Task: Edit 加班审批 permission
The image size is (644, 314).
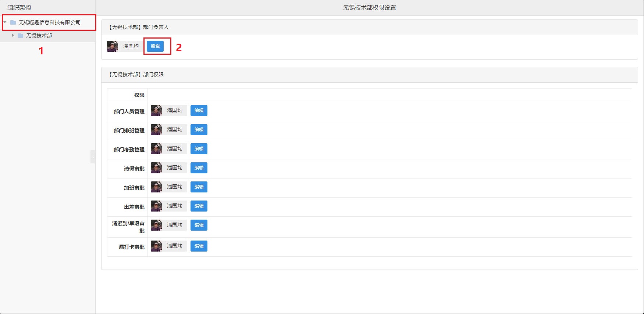Action: (199, 187)
